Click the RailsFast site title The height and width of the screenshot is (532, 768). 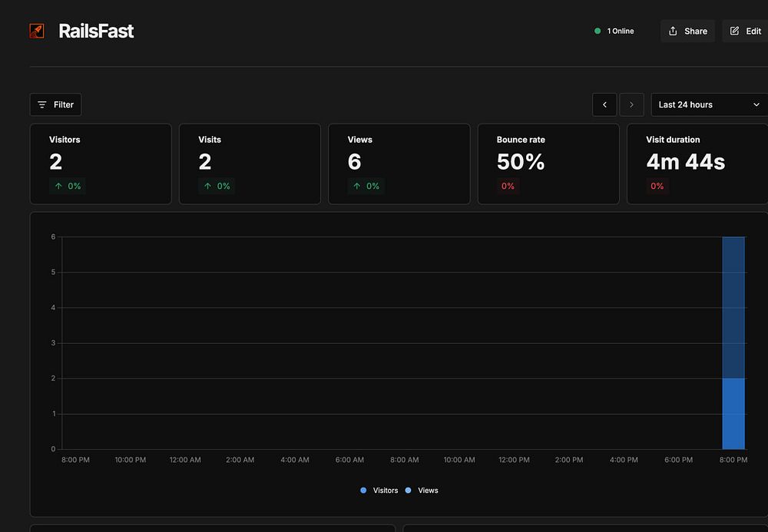pyautogui.click(x=96, y=31)
